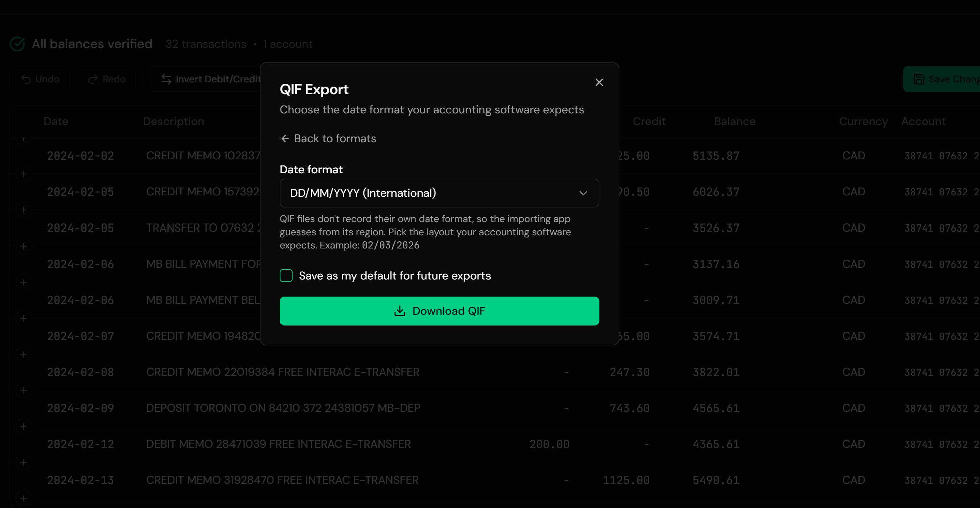The image size is (980, 508).
Task: Click credit amount 247.30
Action: point(630,372)
